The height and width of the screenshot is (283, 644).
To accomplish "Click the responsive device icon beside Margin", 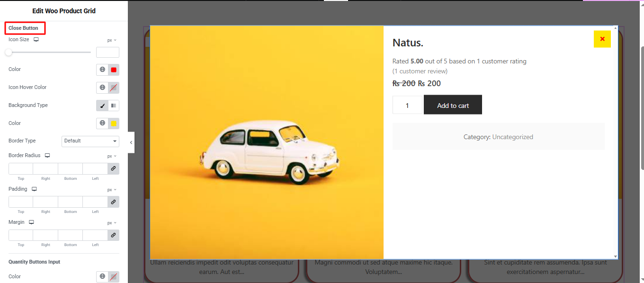I will [31, 222].
